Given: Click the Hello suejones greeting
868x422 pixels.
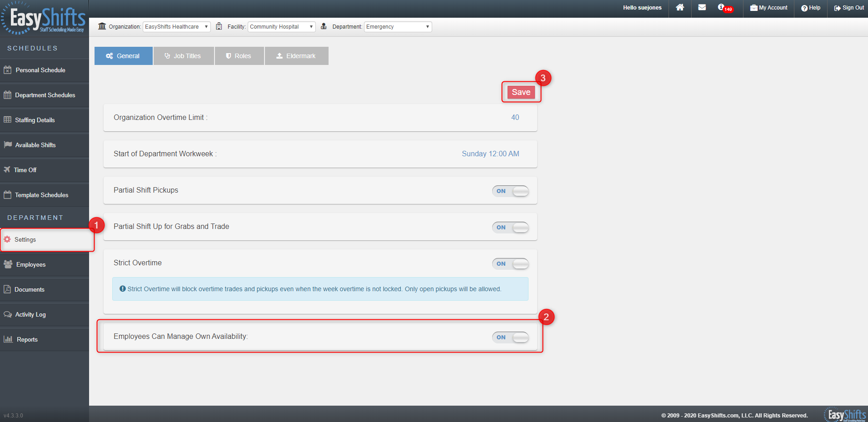Looking at the screenshot, I should 642,8.
